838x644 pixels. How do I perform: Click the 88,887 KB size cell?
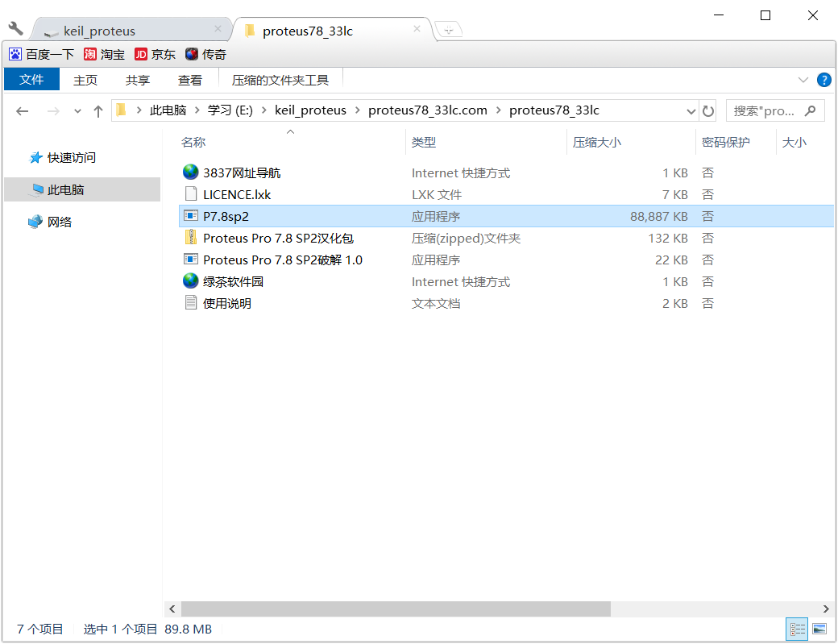point(658,217)
